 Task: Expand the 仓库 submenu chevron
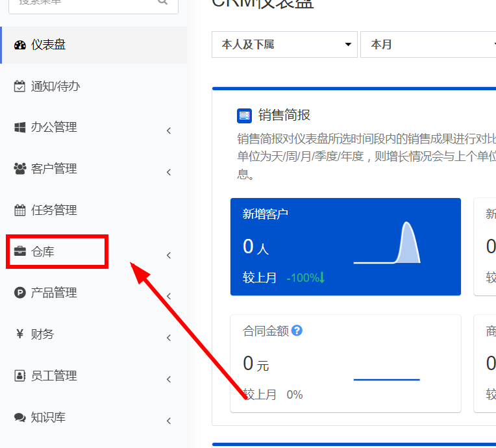coord(169,255)
